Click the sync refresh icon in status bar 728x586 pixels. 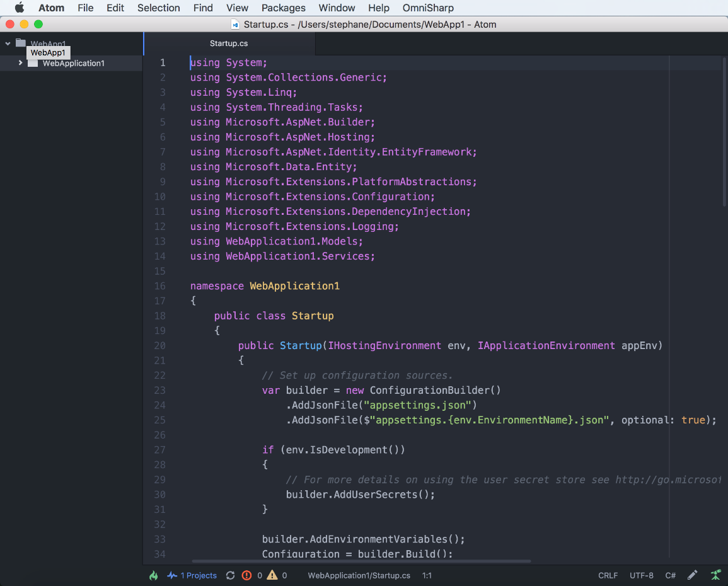pos(230,575)
